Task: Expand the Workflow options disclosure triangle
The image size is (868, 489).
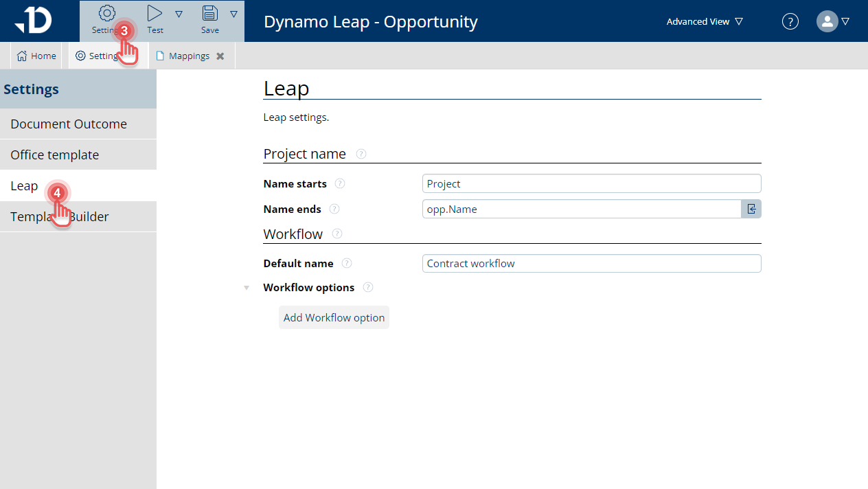Action: tap(247, 287)
